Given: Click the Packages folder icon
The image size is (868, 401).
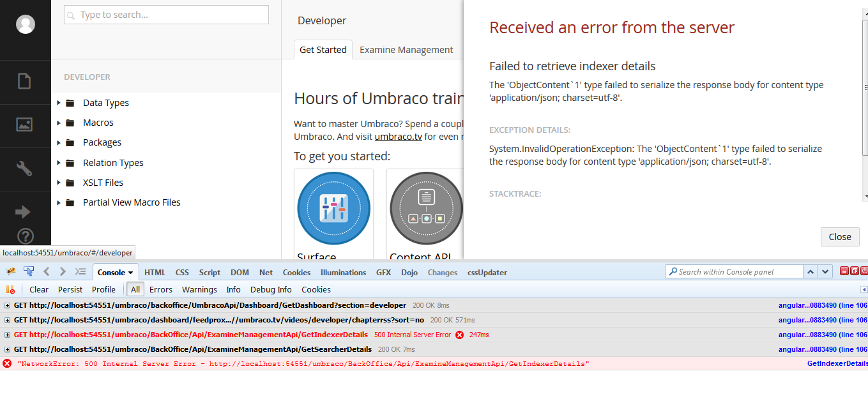Looking at the screenshot, I should click(x=70, y=142).
